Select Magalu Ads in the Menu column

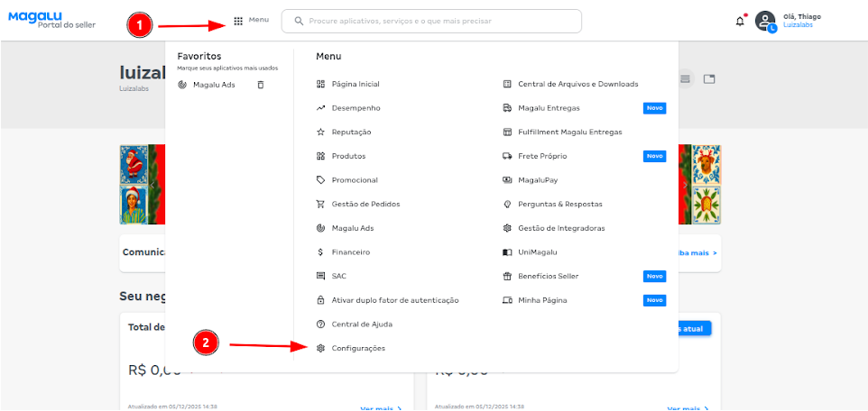[353, 228]
